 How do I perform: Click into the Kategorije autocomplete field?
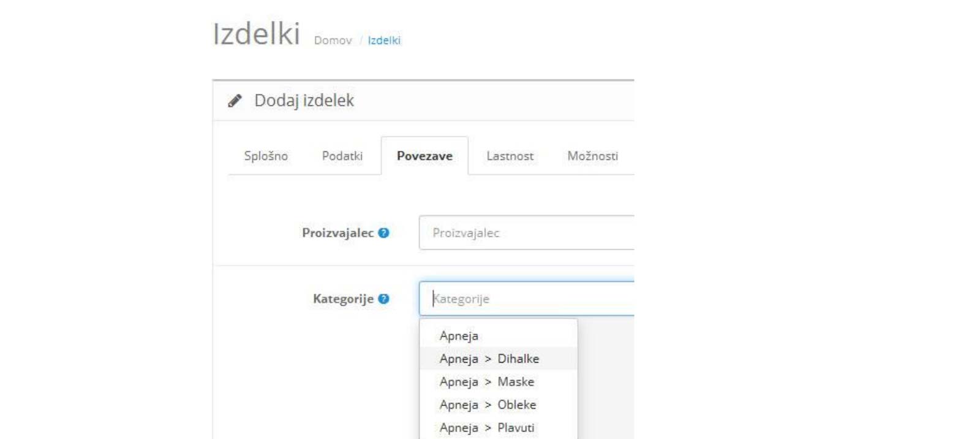click(527, 299)
